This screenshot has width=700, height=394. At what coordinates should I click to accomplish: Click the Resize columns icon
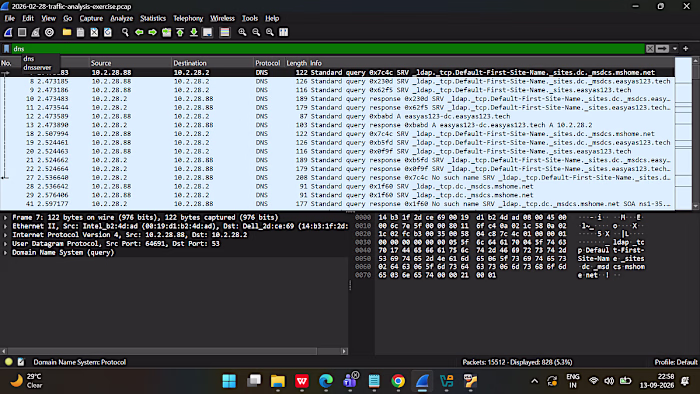click(x=283, y=32)
